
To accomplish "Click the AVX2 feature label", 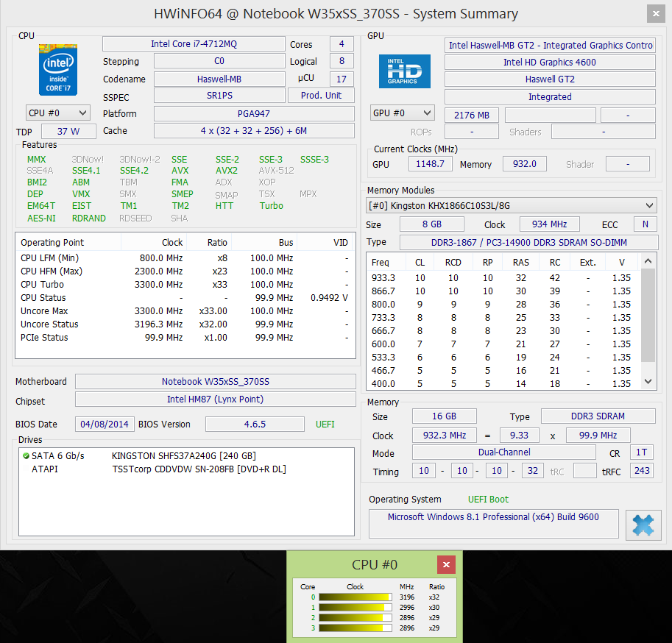I will [x=226, y=171].
